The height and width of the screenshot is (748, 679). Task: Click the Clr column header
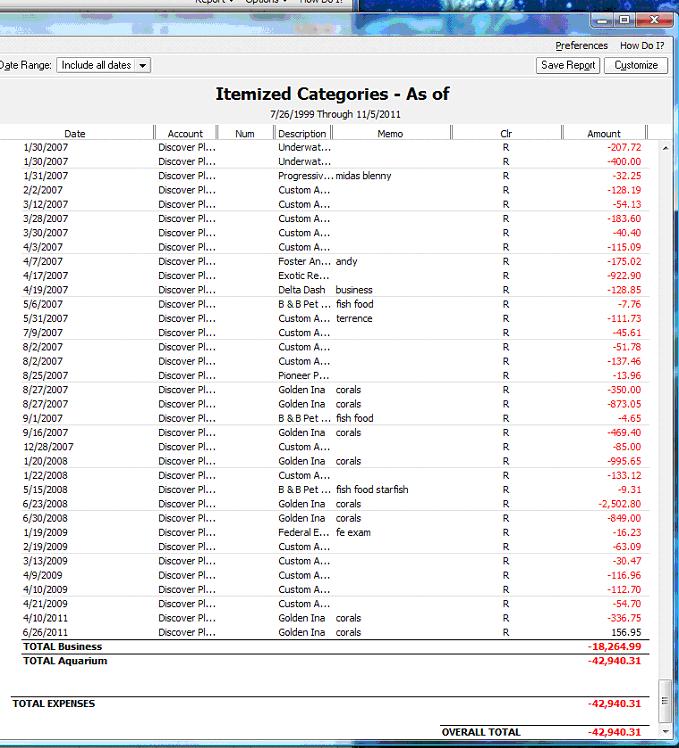pyautogui.click(x=506, y=134)
